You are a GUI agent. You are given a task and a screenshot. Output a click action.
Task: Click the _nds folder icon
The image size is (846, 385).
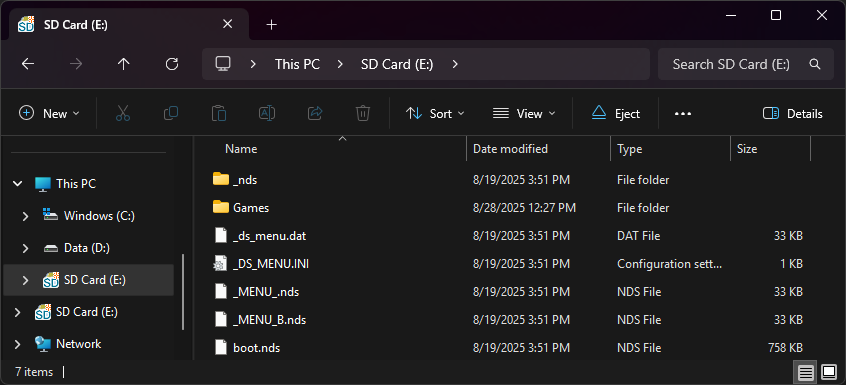click(x=221, y=179)
